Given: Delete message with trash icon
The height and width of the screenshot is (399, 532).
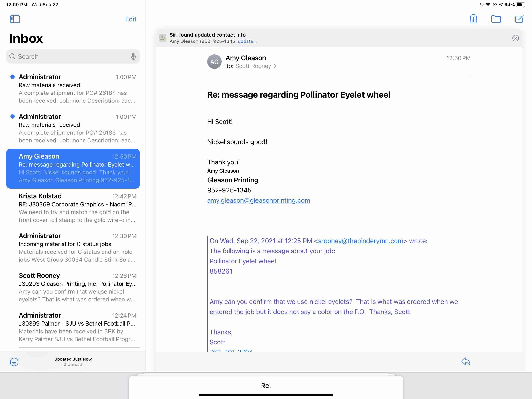Looking at the screenshot, I should (x=473, y=19).
